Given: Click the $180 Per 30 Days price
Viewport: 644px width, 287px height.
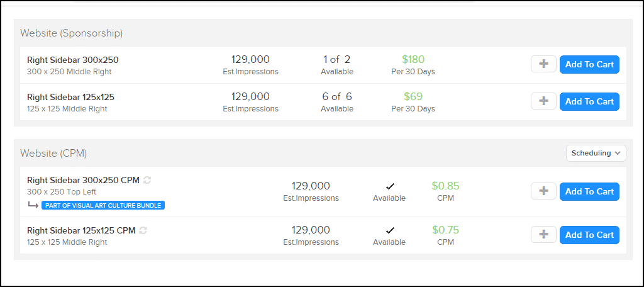Looking at the screenshot, I should pyautogui.click(x=413, y=65).
